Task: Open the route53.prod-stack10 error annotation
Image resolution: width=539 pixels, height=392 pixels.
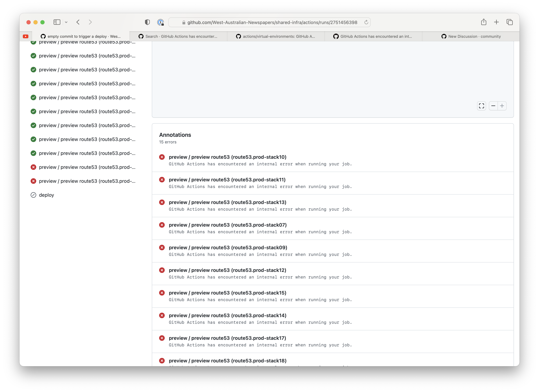Action: [x=227, y=157]
